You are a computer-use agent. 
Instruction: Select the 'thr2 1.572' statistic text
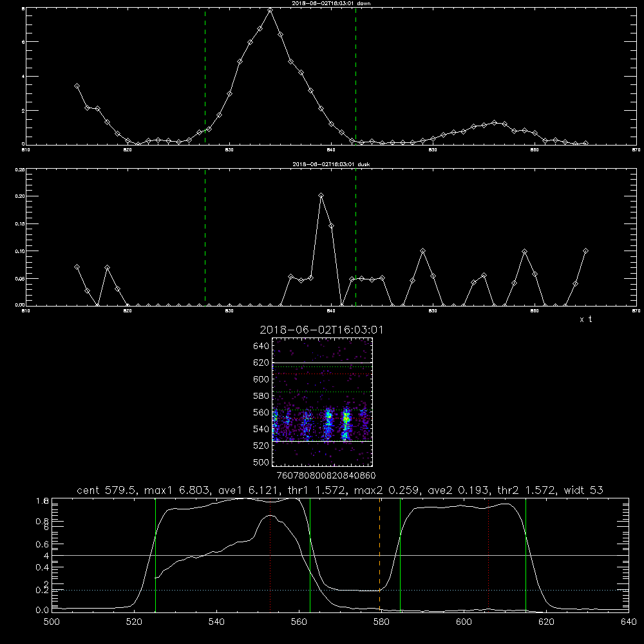[x=526, y=490]
